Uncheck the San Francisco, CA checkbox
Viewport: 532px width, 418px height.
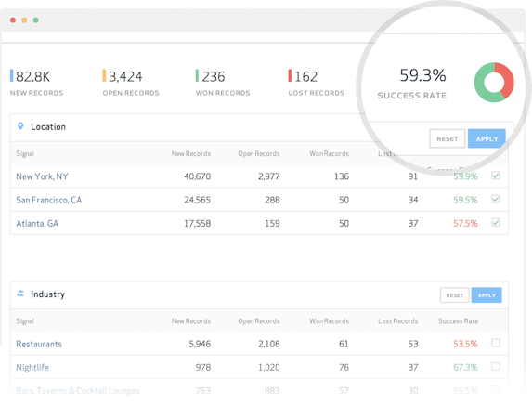pyautogui.click(x=496, y=199)
